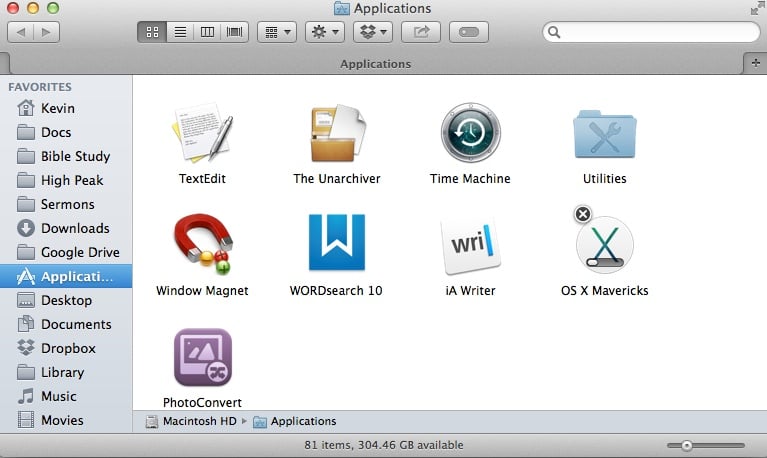Select Applications in the sidebar
Screen dimensions: 767x458
click(x=66, y=276)
